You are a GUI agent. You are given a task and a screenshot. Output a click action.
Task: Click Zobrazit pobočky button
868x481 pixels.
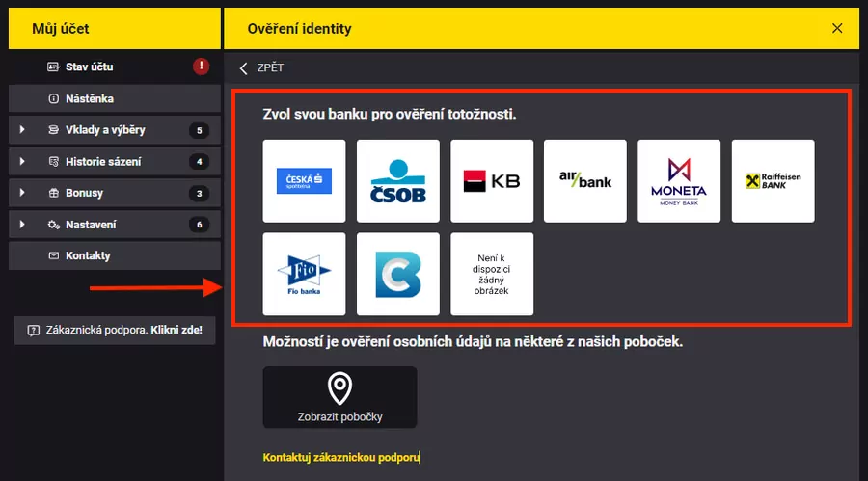pyautogui.click(x=339, y=397)
